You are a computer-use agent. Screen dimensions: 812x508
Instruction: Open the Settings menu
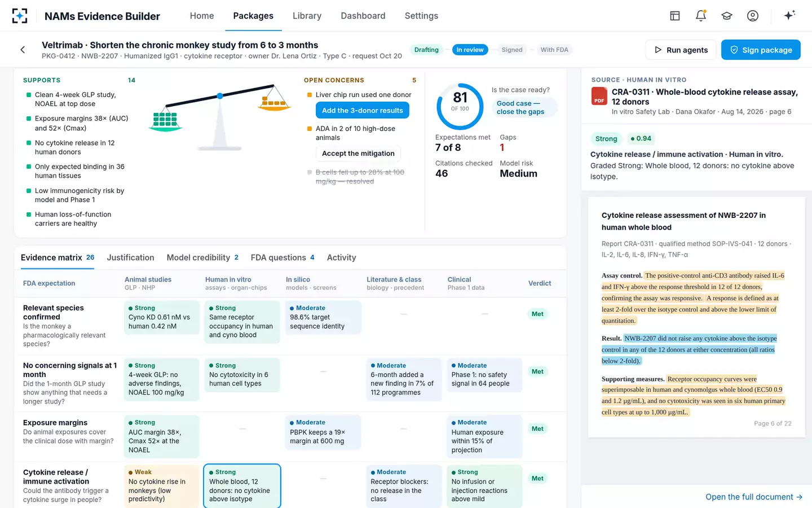coord(421,16)
